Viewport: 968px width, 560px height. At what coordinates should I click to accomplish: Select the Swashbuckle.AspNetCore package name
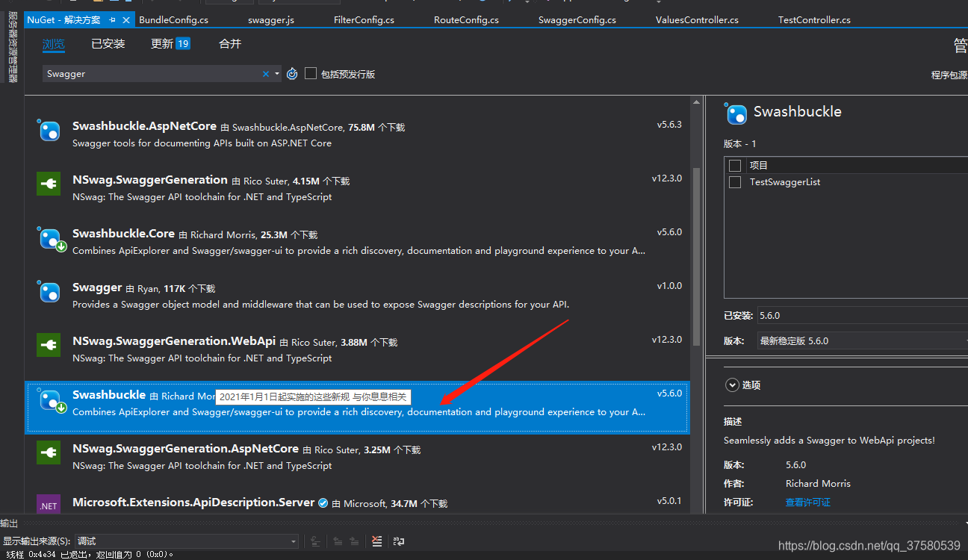point(145,126)
